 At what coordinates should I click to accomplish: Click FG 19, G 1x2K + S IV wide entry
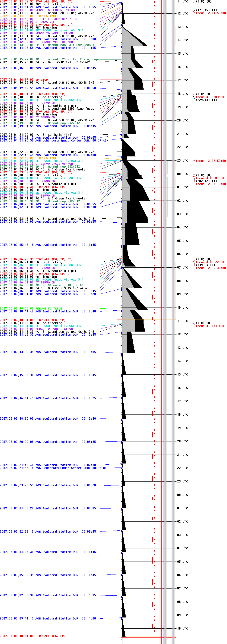tap(43, 288)
